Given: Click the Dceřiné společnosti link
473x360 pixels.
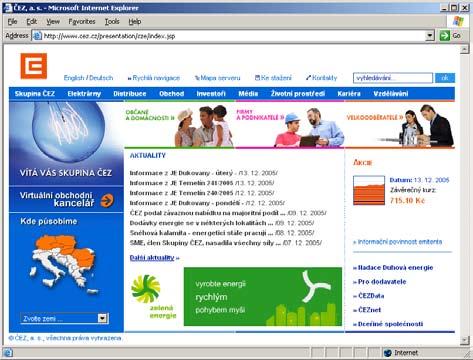Looking at the screenshot, I should coord(388,324).
